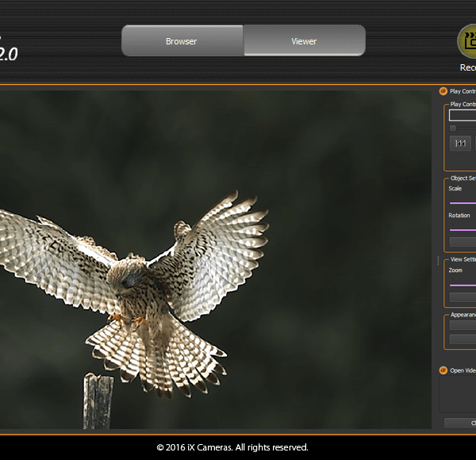Click the first button in the Appearance group
476x460 pixels.
463,325
